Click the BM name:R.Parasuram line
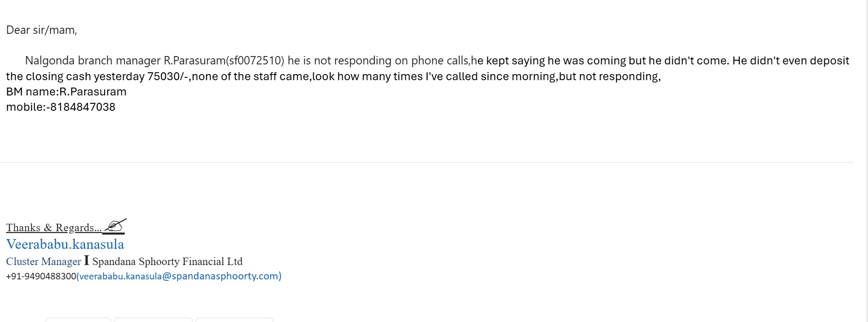868x322 pixels. 66,92
